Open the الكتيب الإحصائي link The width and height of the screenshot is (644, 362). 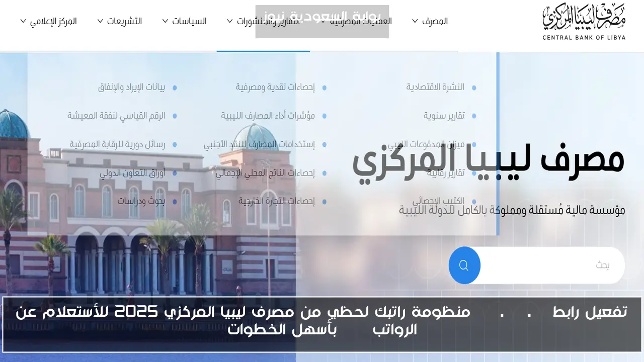point(438,201)
